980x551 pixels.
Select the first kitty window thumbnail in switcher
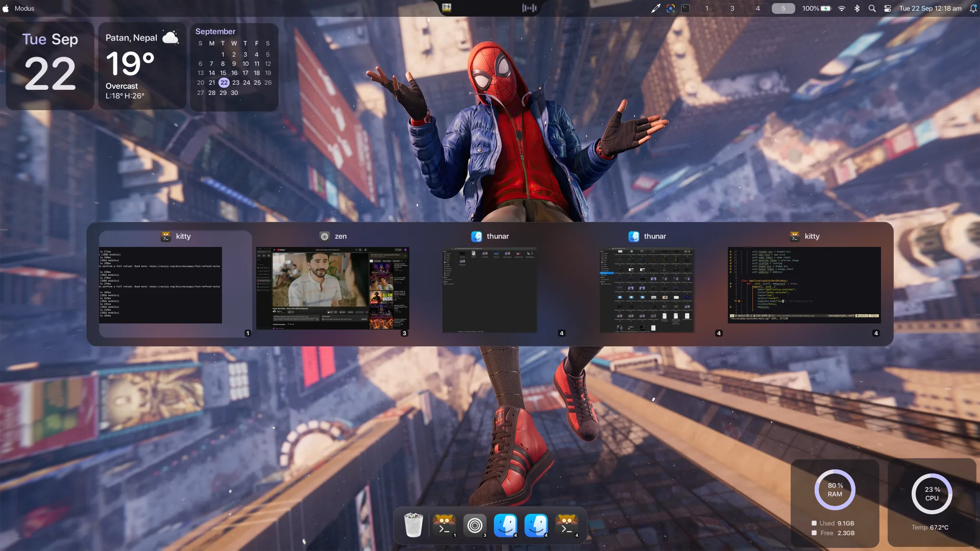coord(160,285)
